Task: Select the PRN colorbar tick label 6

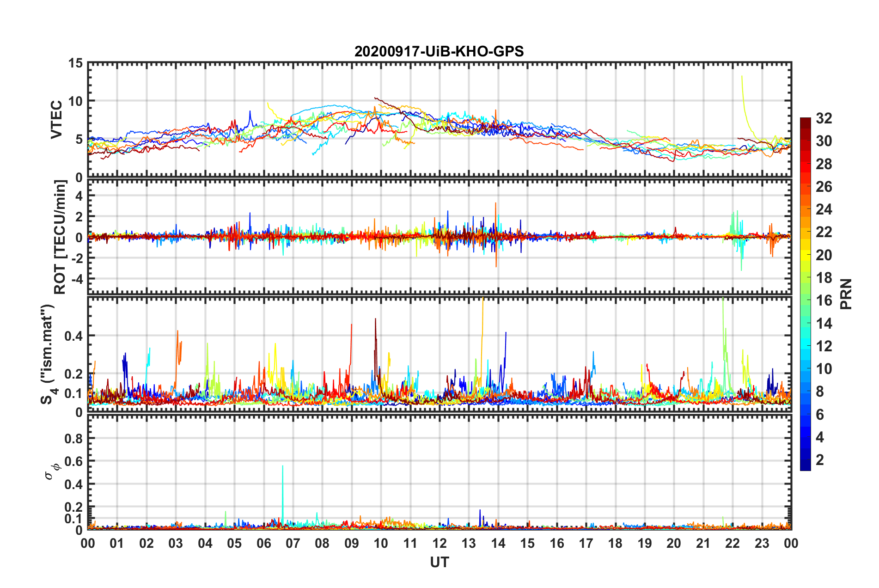Action: click(x=820, y=415)
